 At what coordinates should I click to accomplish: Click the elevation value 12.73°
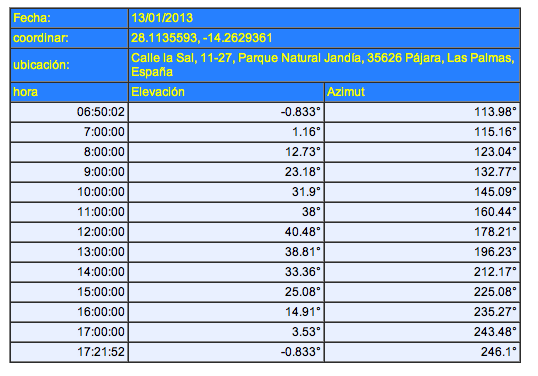[303, 152]
